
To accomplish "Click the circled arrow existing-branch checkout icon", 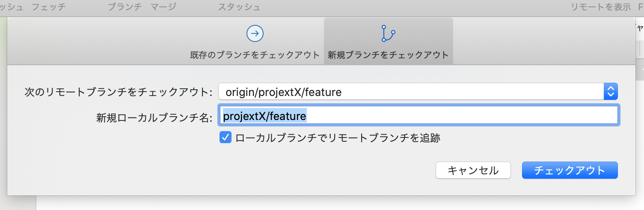I will [x=255, y=33].
